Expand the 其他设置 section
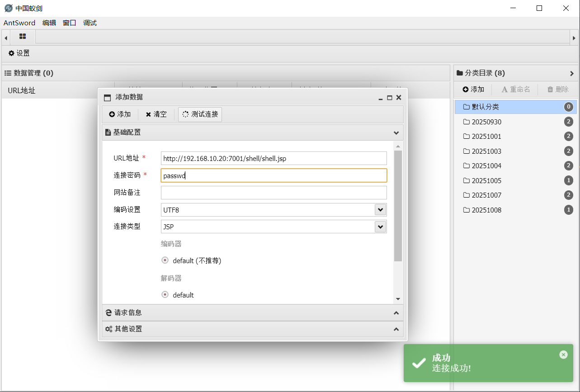The width and height of the screenshot is (580, 392). (252, 329)
